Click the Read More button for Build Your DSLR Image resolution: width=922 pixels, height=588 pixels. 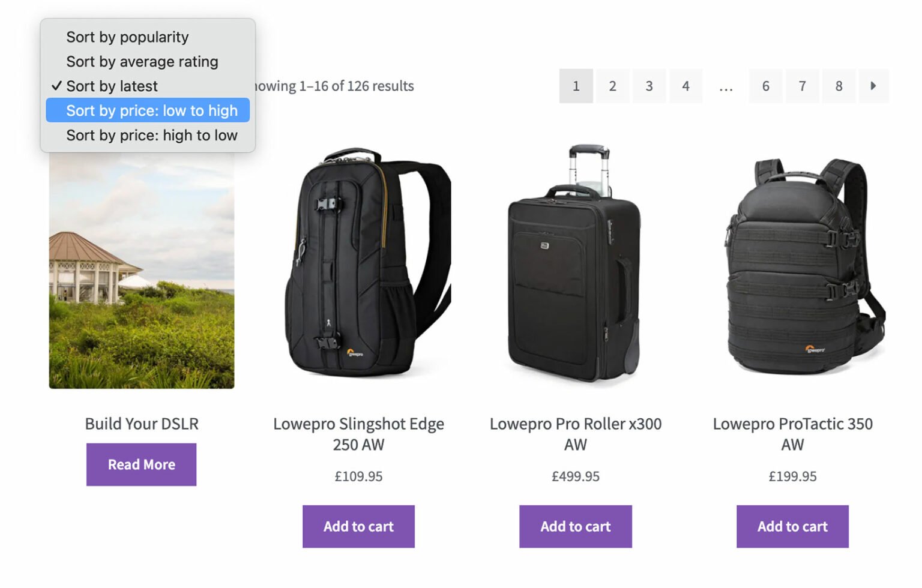pos(141,464)
